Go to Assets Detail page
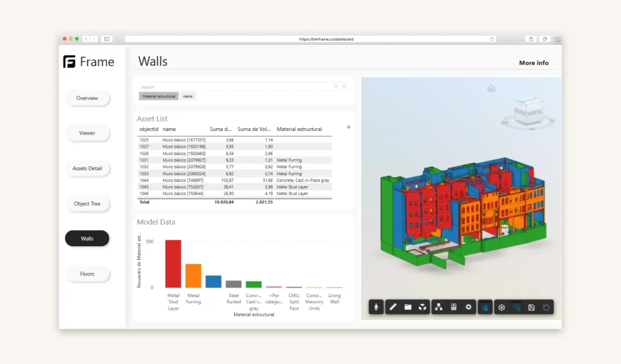The image size is (621, 364). [87, 168]
